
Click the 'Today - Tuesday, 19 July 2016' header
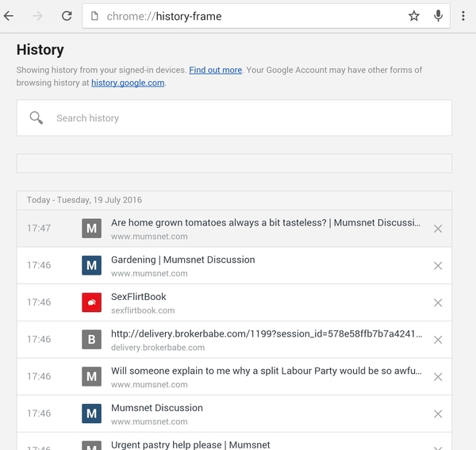click(x=84, y=200)
